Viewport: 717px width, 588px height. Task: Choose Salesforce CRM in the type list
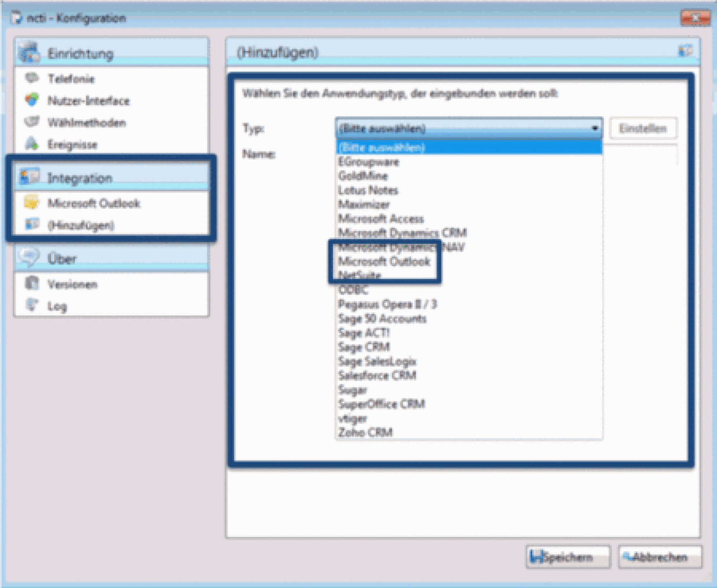pyautogui.click(x=377, y=375)
